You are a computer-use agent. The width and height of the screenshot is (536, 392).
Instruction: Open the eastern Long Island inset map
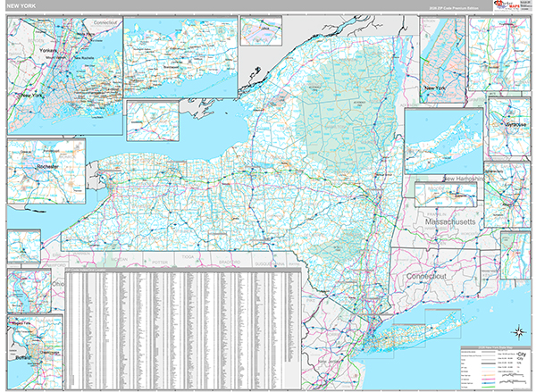click(444, 141)
